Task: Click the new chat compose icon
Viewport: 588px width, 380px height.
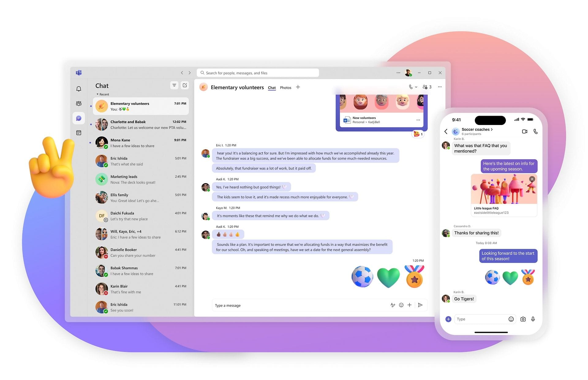Action: click(x=185, y=85)
